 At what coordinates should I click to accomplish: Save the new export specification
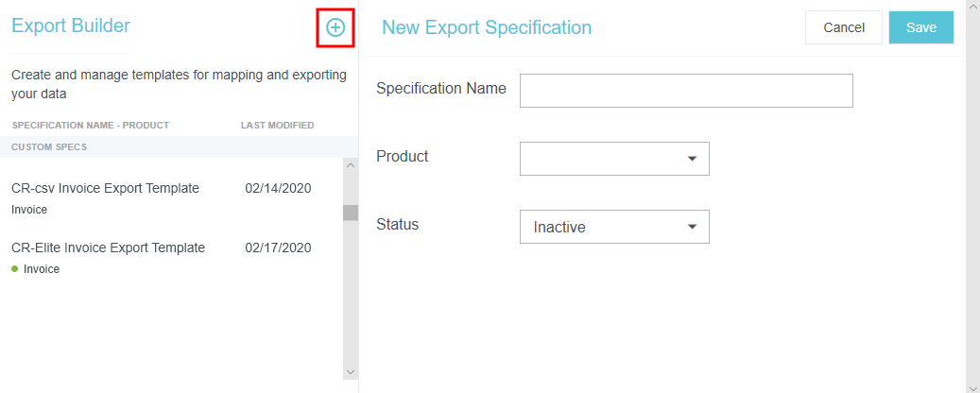pyautogui.click(x=920, y=27)
